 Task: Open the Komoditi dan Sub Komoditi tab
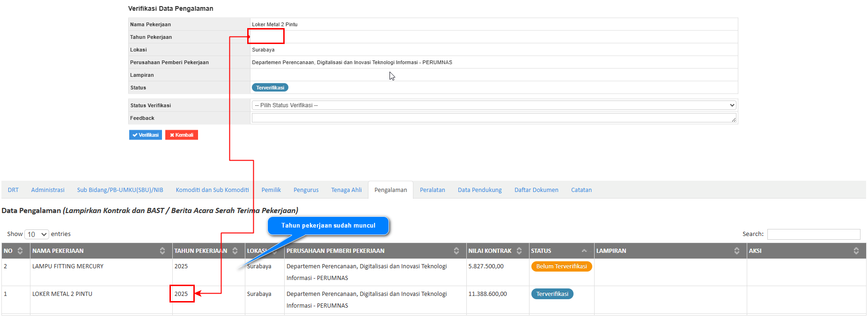click(212, 190)
